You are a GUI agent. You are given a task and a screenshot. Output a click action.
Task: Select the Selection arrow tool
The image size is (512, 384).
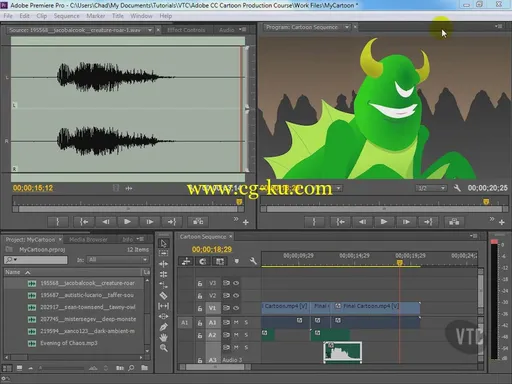click(x=163, y=243)
